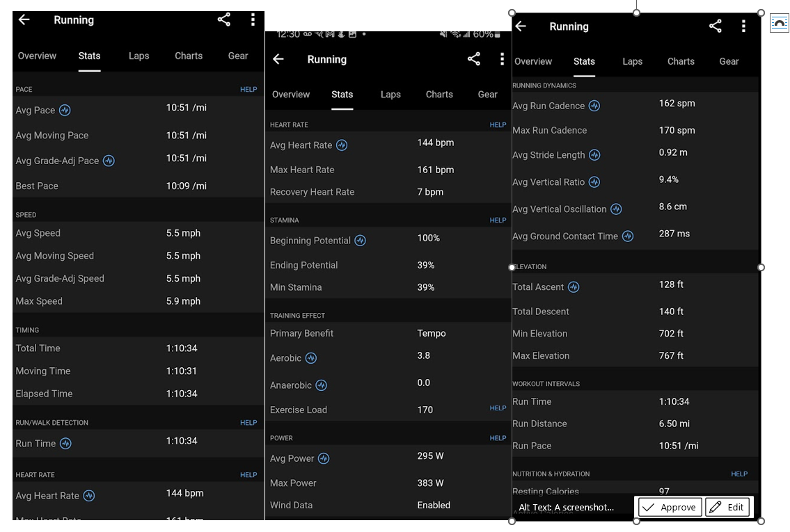Click chart icon beside Avg Vertical Ratio
790x532 pixels.
(x=594, y=182)
